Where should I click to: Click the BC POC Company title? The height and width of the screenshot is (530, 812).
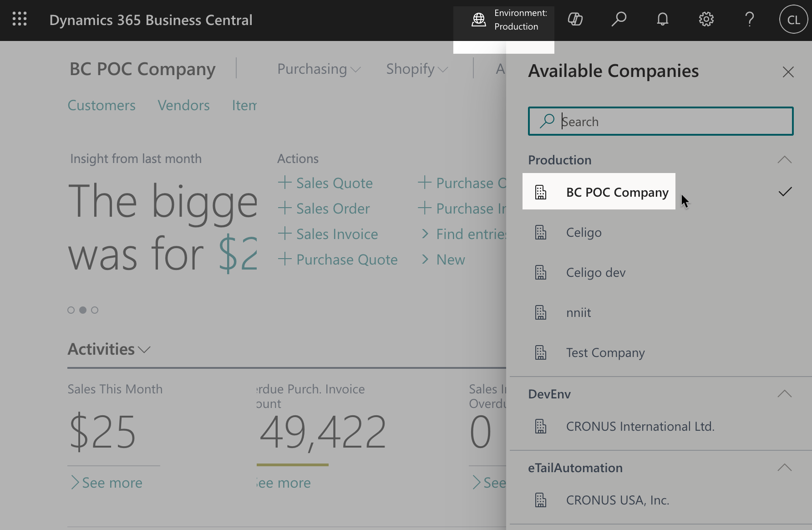(142, 69)
